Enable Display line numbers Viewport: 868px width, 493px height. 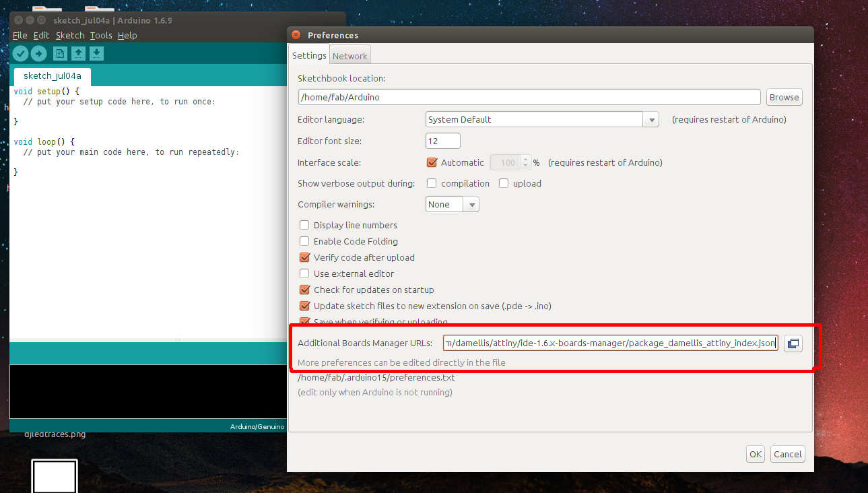[304, 225]
